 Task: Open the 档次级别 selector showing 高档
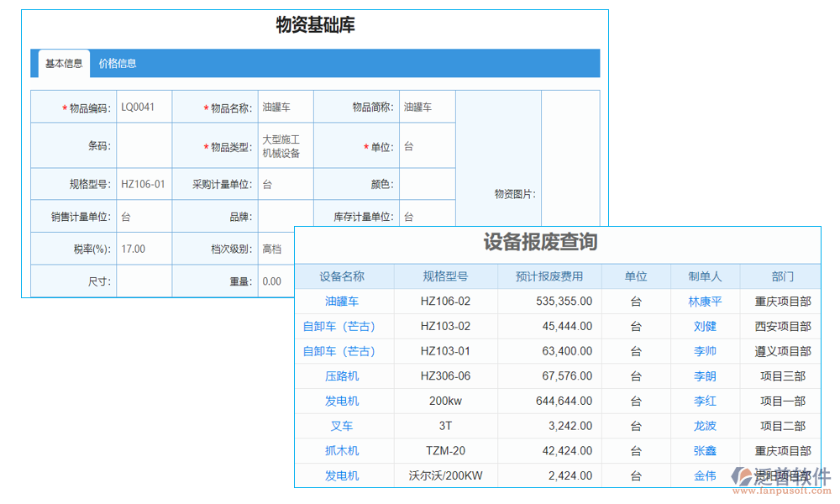tap(273, 249)
